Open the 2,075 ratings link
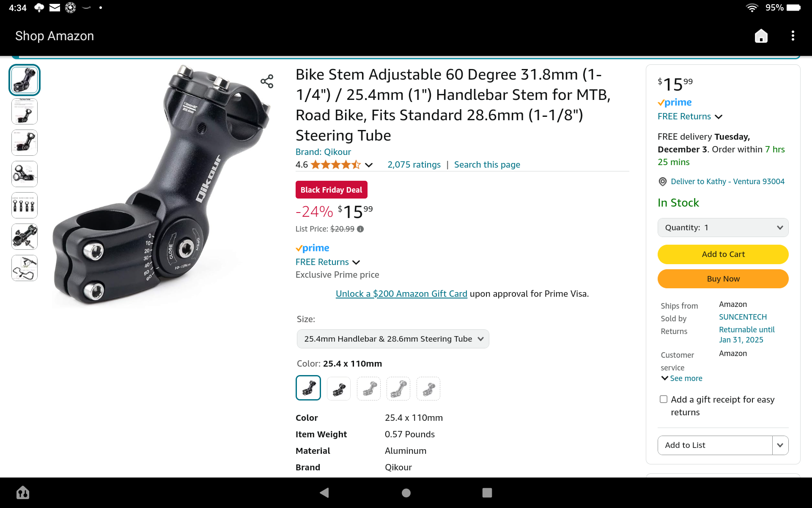The width and height of the screenshot is (812, 508). [x=414, y=165]
